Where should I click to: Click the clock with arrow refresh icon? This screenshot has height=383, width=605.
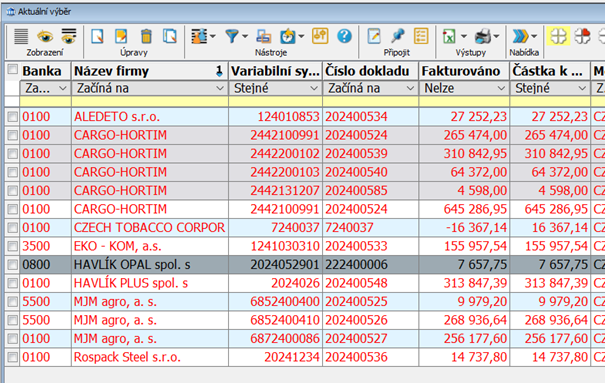(x=287, y=36)
